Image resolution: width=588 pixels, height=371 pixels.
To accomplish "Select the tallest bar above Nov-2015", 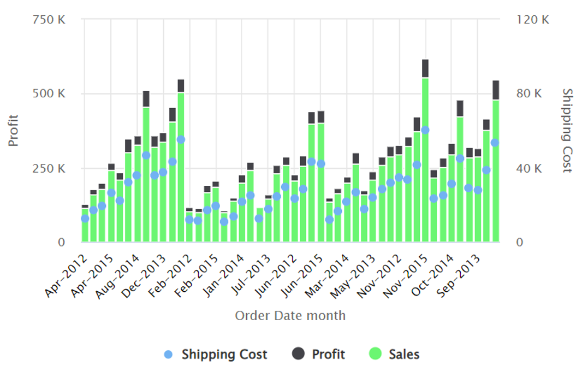I will pyautogui.click(x=425, y=164).
